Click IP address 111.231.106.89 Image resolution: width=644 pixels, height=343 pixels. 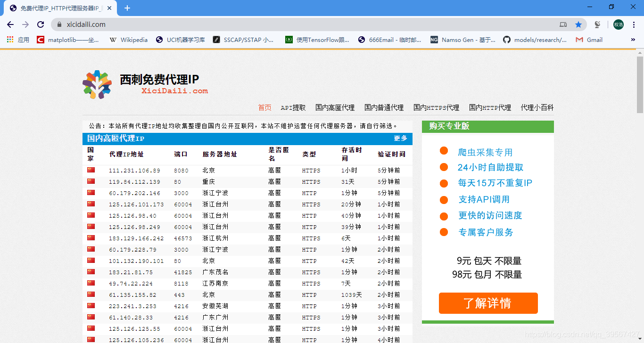134,171
